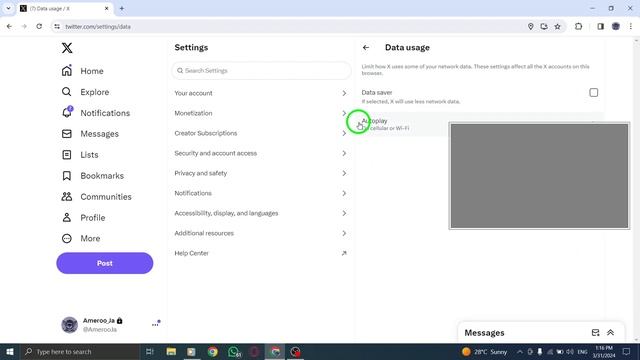Bookmark this page with star icon
Screen dimensions: 640x360
click(558, 27)
